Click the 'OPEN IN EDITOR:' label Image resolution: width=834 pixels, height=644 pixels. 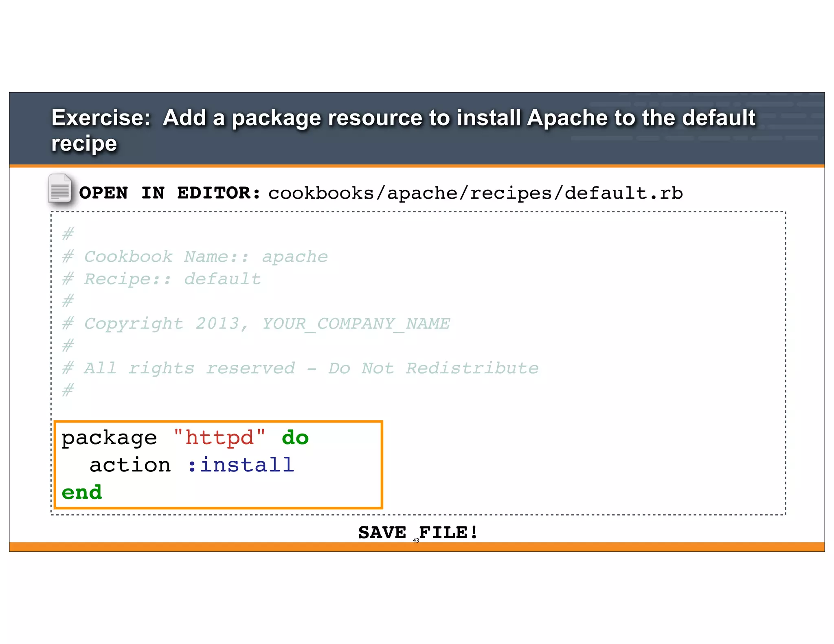170,193
